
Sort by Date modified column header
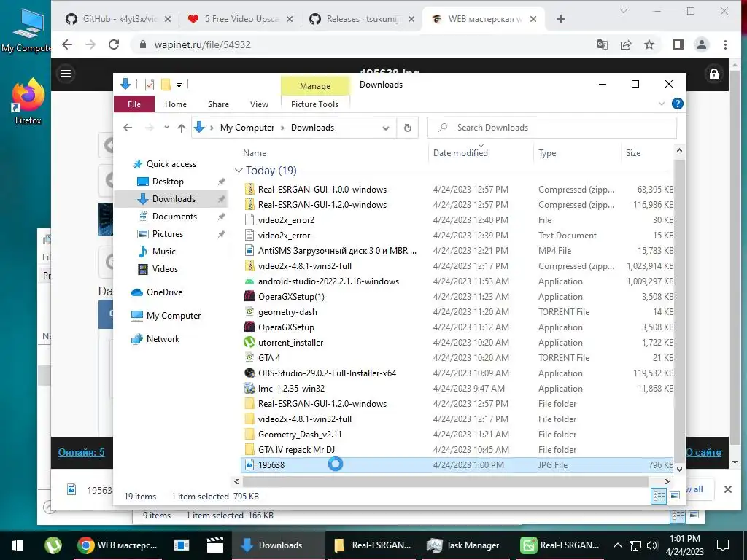(x=460, y=153)
